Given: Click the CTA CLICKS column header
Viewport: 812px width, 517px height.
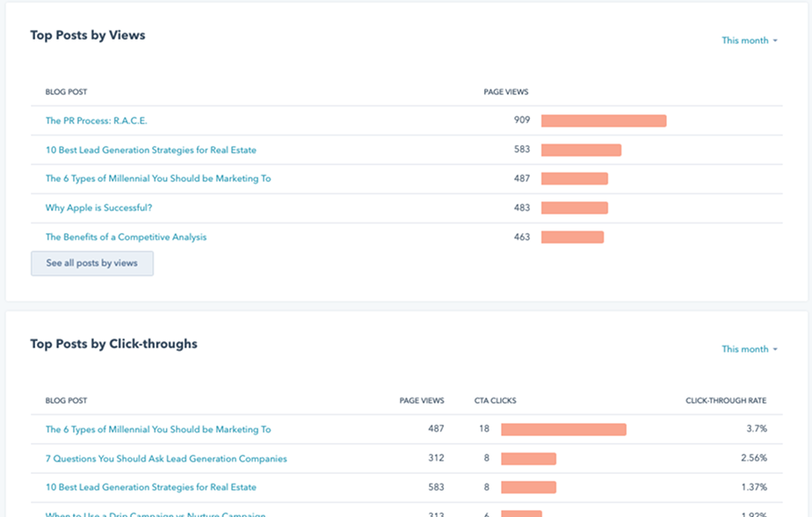Looking at the screenshot, I should tap(496, 401).
